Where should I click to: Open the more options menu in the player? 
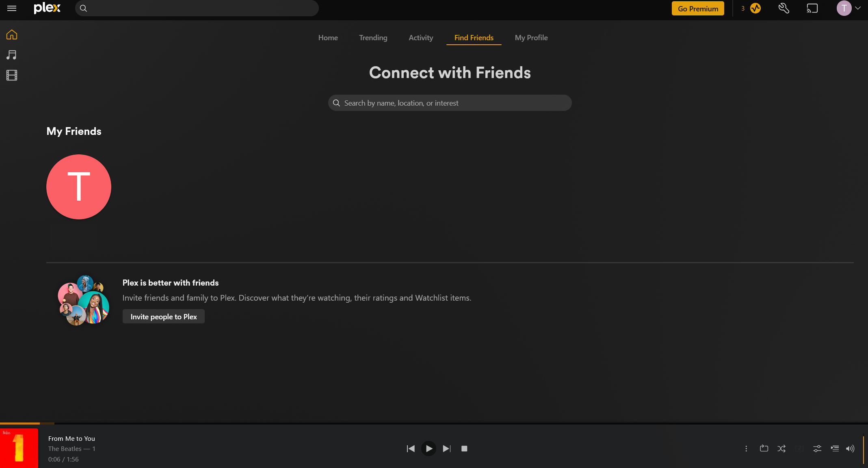tap(746, 448)
